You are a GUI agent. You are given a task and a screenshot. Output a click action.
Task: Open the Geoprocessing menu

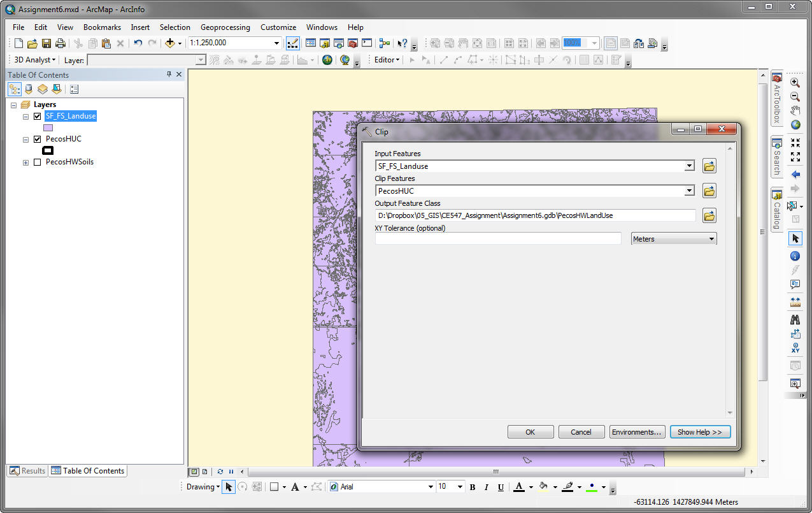coord(225,27)
